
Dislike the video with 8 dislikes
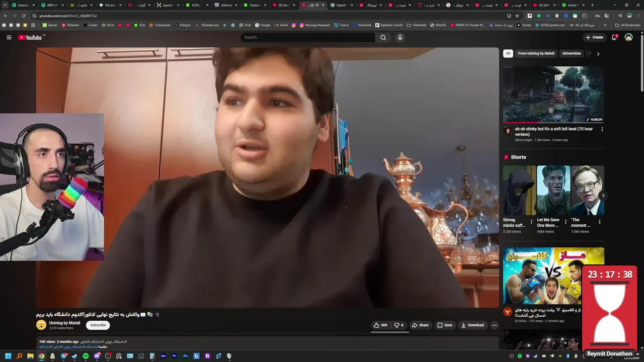pos(398,325)
